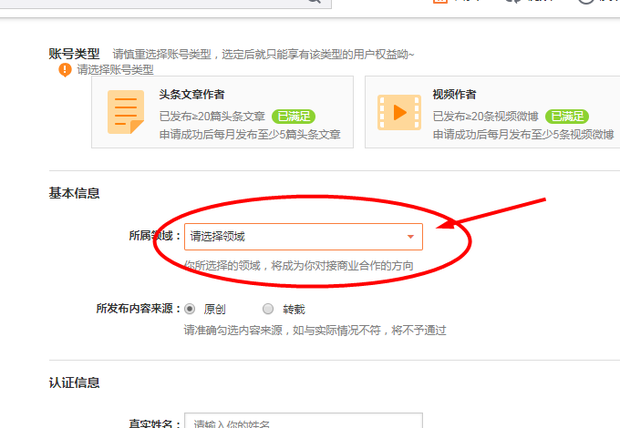The width and height of the screenshot is (620, 428).
Task: Select the 头条文章作者 account type card
Action: pos(222,112)
